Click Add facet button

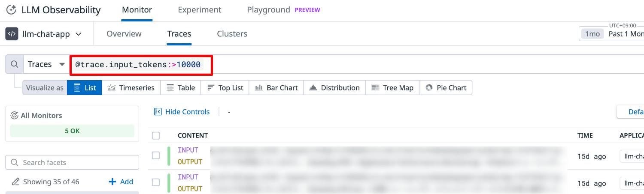point(121,182)
